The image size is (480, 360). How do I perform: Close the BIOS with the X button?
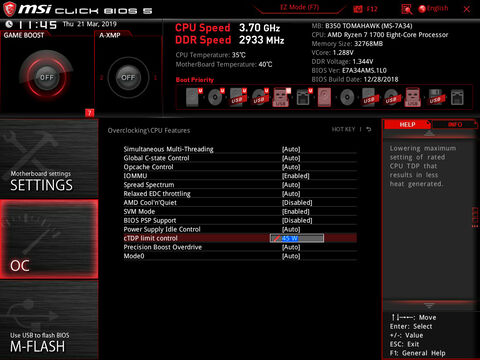[x=467, y=9]
